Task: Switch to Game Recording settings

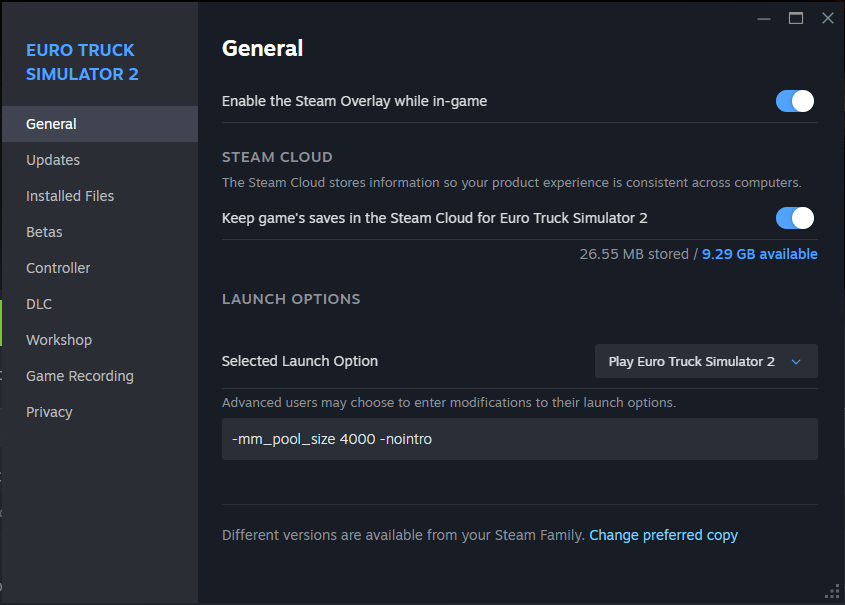Action: pyautogui.click(x=80, y=376)
